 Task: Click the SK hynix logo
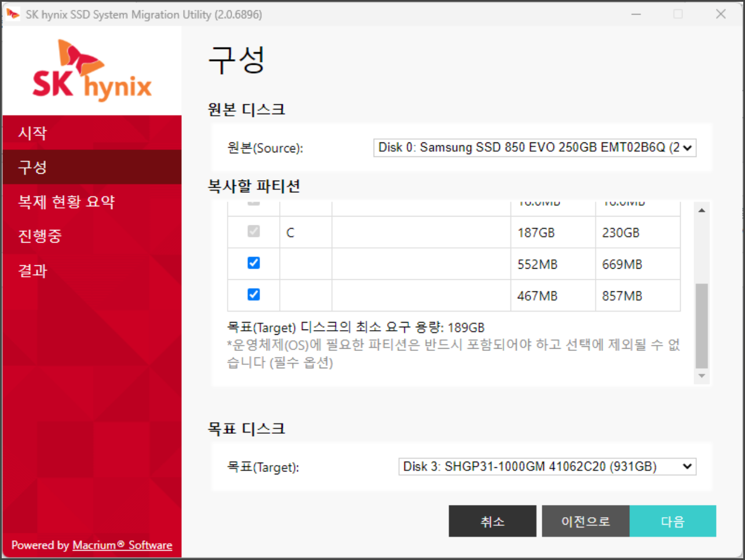point(92,70)
